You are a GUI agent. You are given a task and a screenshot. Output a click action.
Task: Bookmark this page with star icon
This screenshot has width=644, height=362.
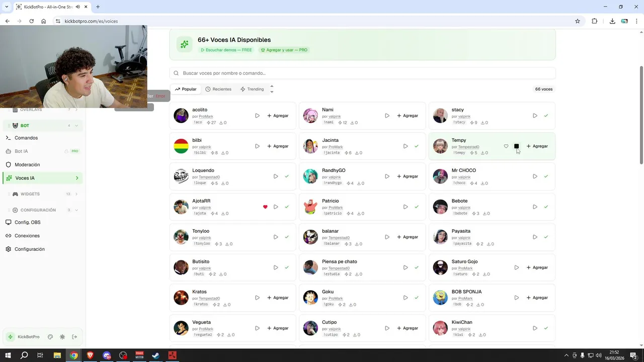click(578, 21)
